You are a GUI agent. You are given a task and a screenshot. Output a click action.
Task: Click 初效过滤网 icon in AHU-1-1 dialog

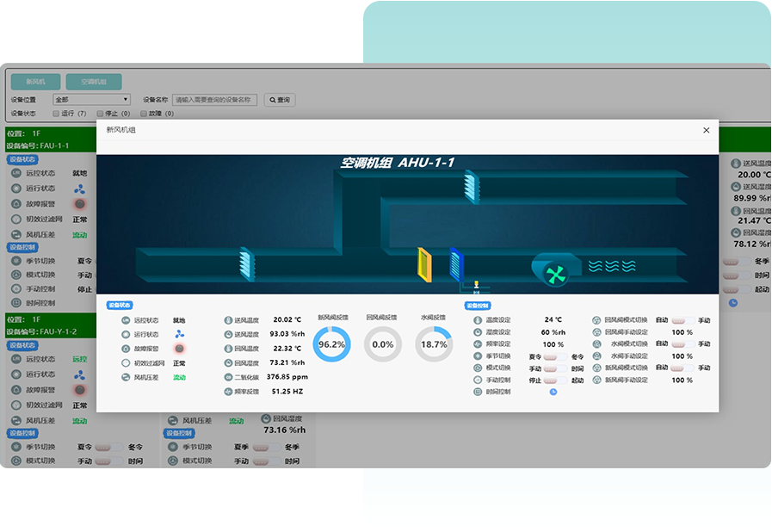126,363
